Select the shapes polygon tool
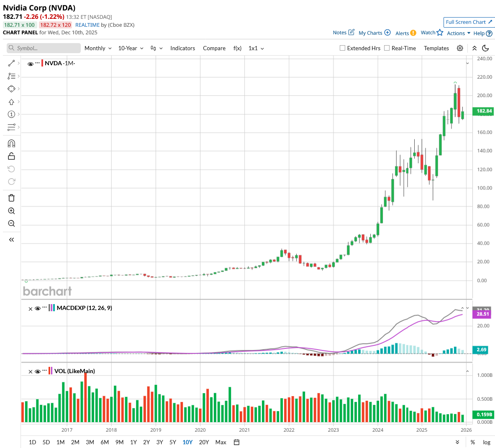 tap(11, 89)
